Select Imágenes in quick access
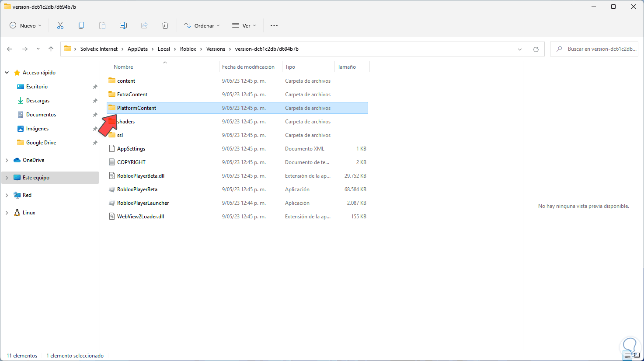The image size is (644, 361). [x=37, y=129]
